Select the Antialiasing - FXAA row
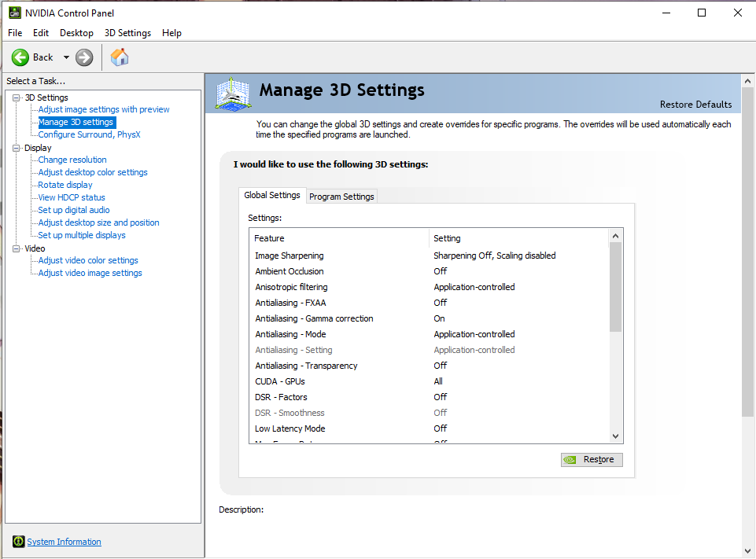The image size is (756, 559). 429,303
